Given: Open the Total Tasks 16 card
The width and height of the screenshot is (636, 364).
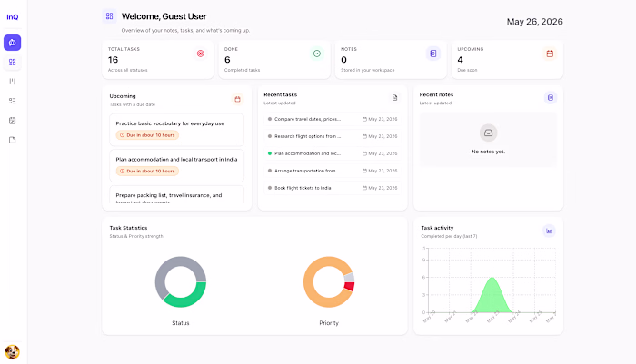Looking at the screenshot, I should (158, 59).
